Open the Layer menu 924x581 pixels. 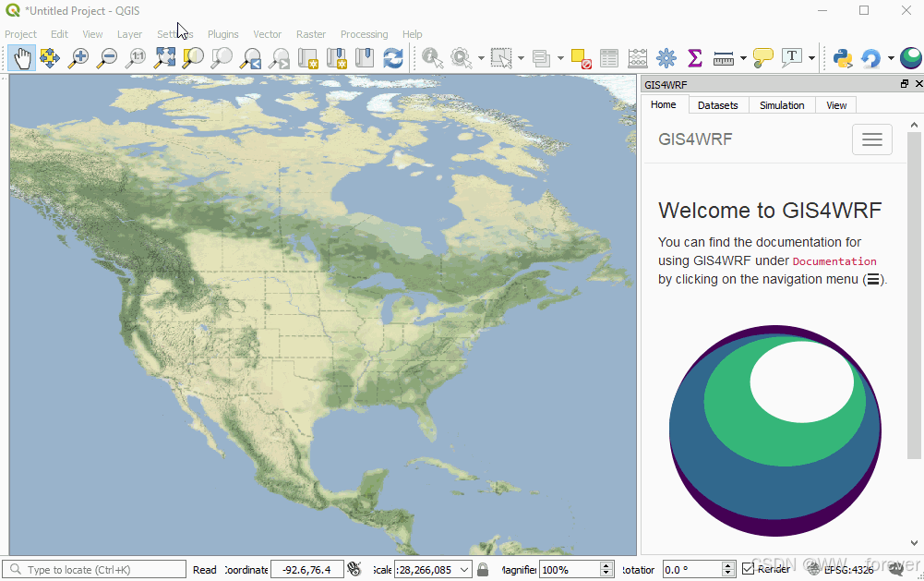129,34
